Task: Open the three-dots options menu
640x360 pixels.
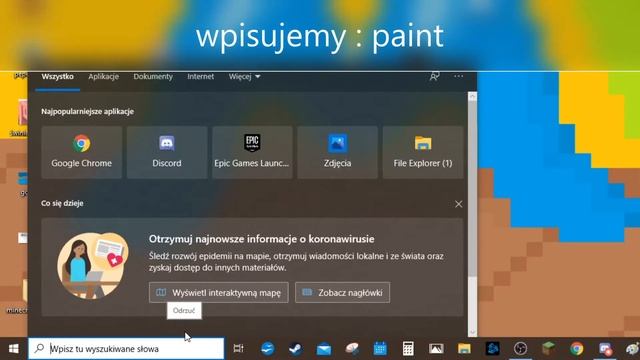Action: [458, 76]
